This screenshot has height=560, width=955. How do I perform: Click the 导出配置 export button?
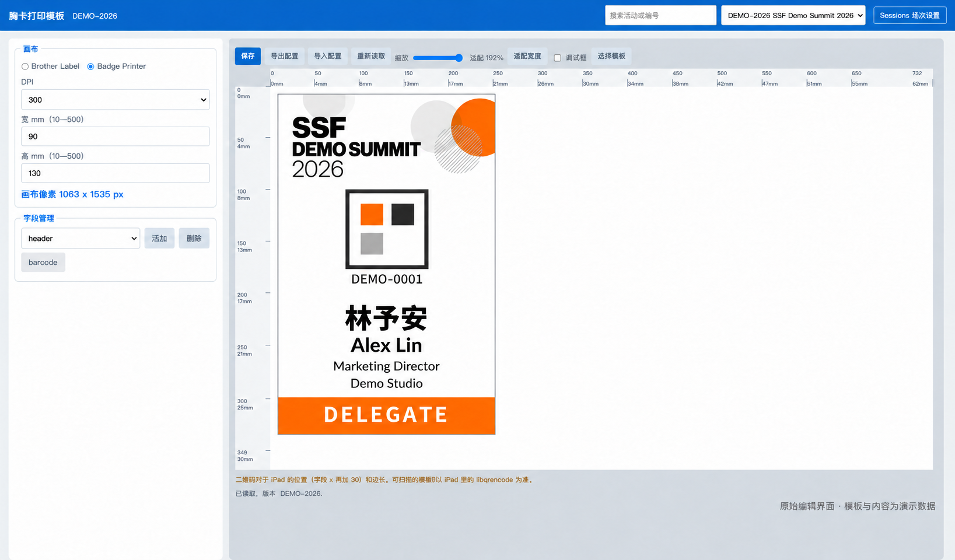coord(284,56)
